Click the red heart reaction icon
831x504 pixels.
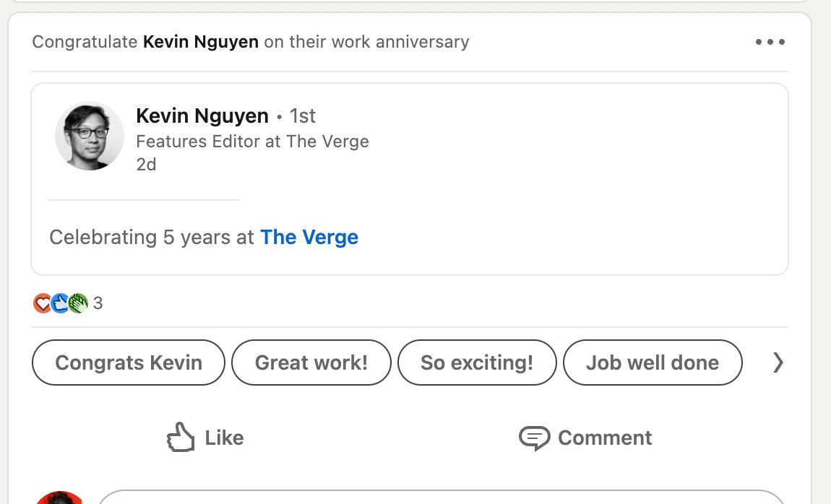42,303
